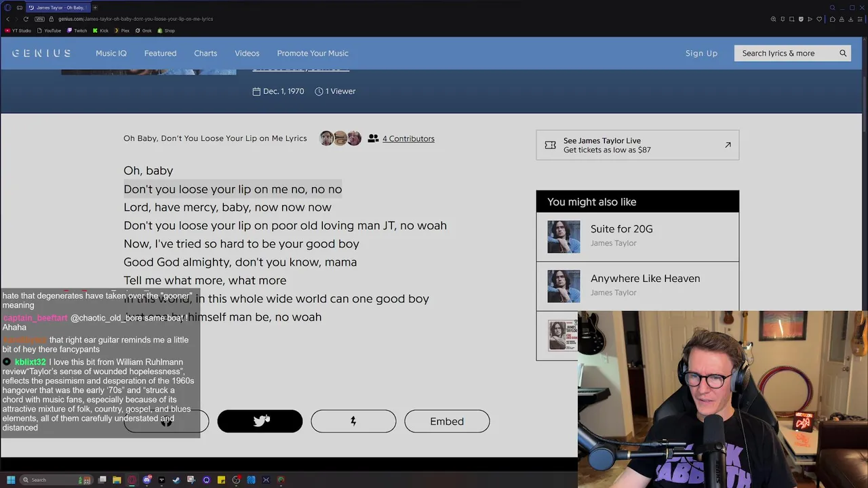Open Steam from the taskbar
The height and width of the screenshot is (488, 868).
pos(176,480)
